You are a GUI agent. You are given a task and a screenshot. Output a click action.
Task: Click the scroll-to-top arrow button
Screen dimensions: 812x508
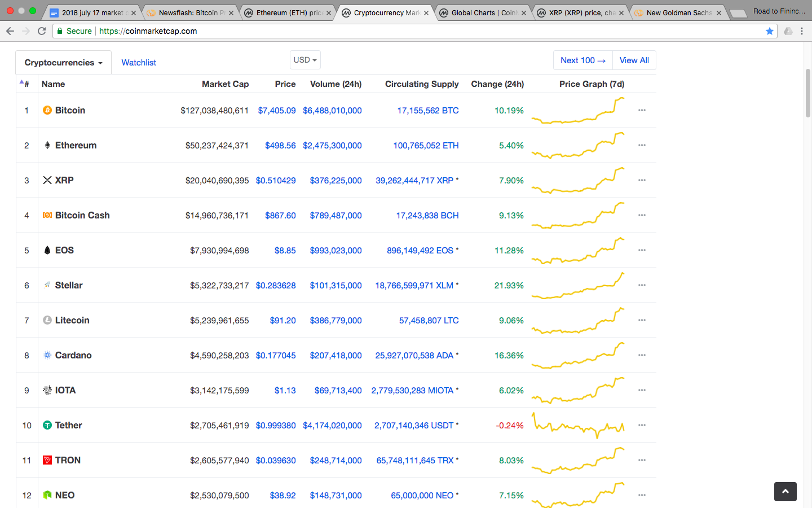click(785, 492)
